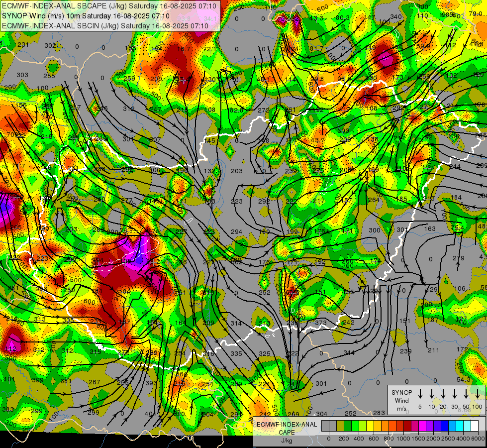
Task: Click the 6000 tick label on color scale
Action: [479, 439]
